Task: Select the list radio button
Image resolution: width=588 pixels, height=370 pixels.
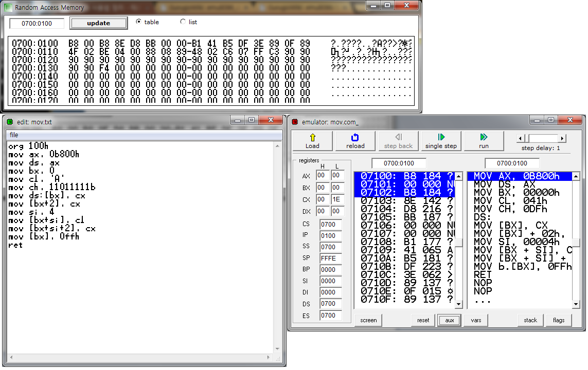Action: coord(183,22)
